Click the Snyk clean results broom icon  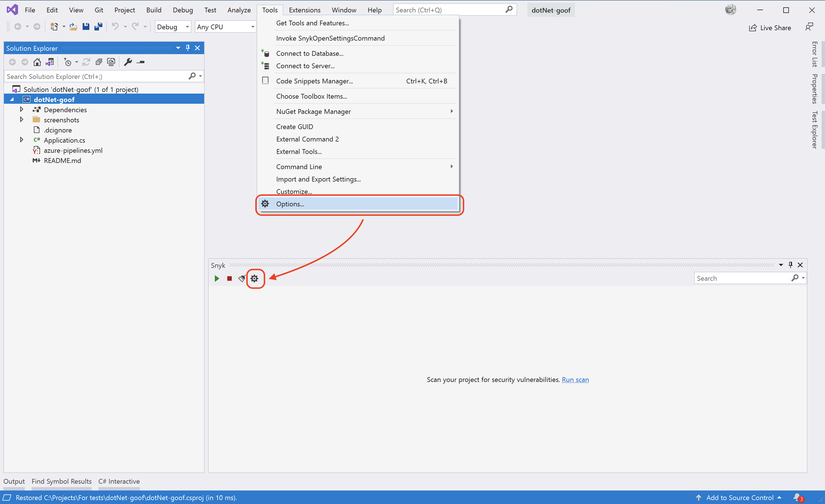pos(242,278)
